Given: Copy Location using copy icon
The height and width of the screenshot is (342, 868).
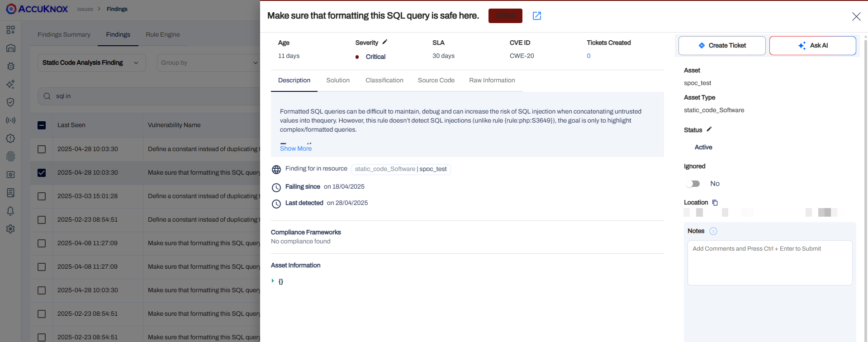Looking at the screenshot, I should pos(715,203).
